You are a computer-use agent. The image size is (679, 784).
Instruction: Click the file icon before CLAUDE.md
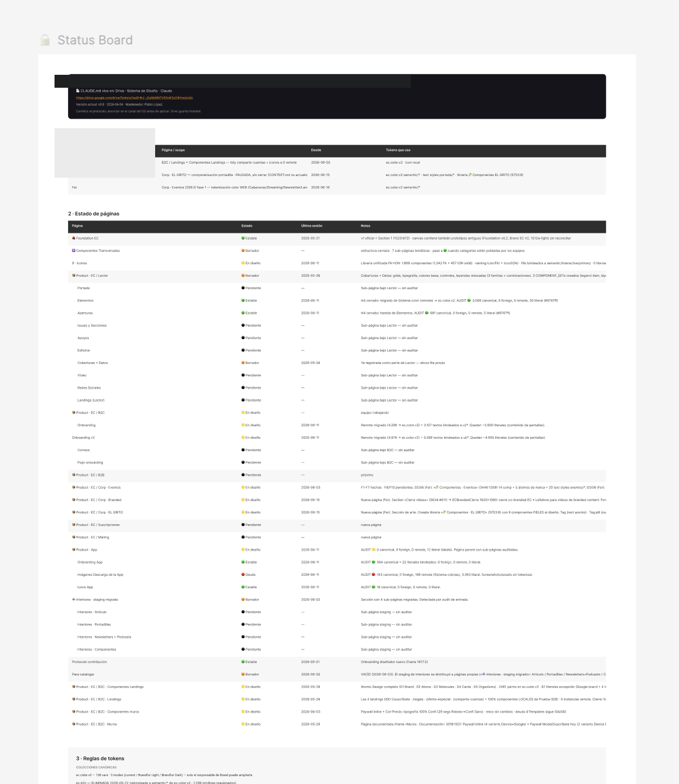(78, 91)
